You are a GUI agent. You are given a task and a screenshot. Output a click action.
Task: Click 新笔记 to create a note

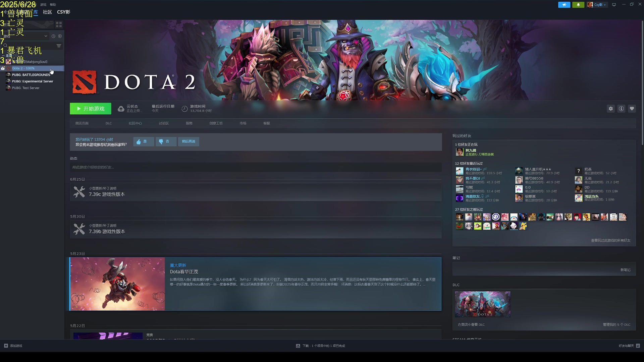[x=625, y=270]
